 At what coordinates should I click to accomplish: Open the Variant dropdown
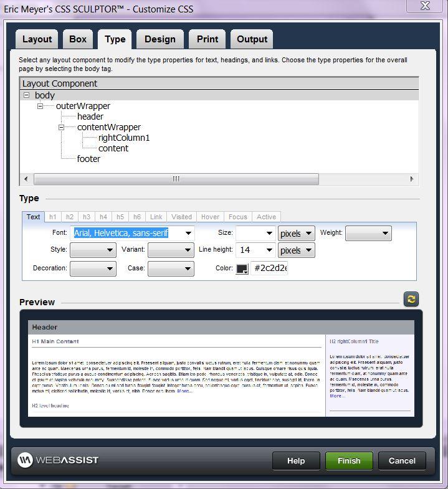[171, 250]
